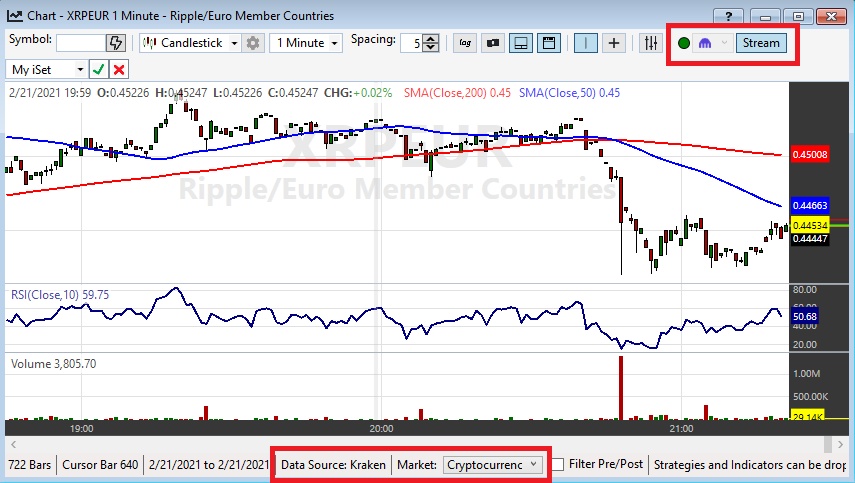Open indicator settings sliders icon
Viewport: 855px width, 483px height.
(x=651, y=43)
